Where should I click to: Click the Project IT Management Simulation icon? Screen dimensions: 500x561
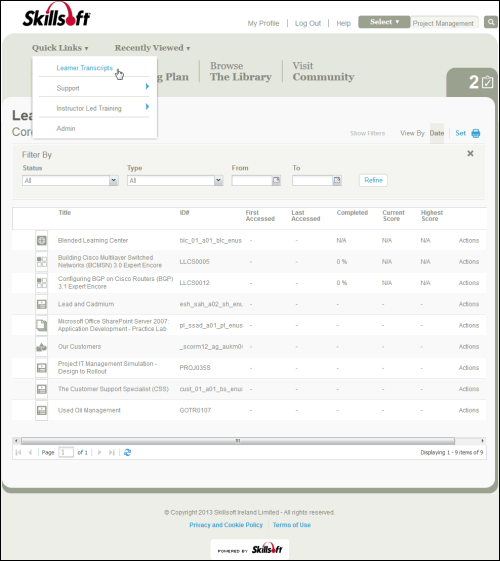click(x=41, y=368)
